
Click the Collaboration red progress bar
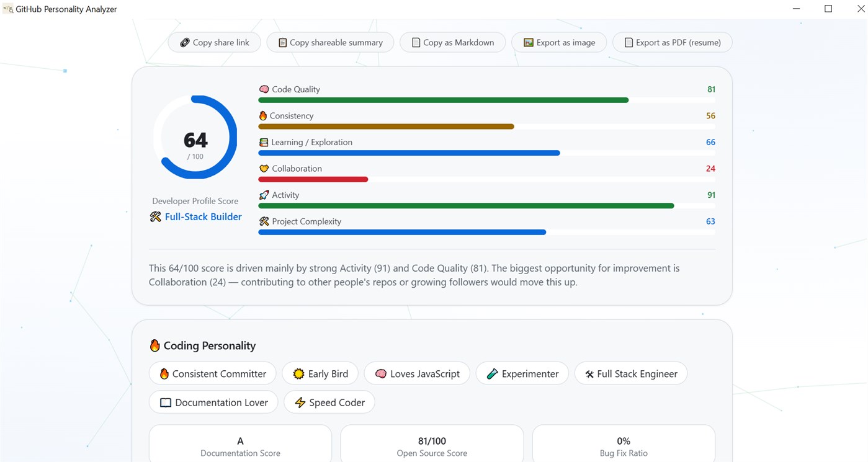(313, 179)
